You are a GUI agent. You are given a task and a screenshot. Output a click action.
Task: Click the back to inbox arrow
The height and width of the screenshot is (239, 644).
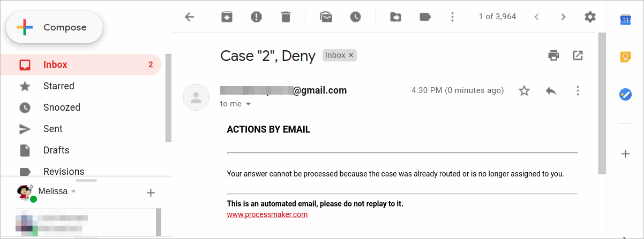click(189, 17)
